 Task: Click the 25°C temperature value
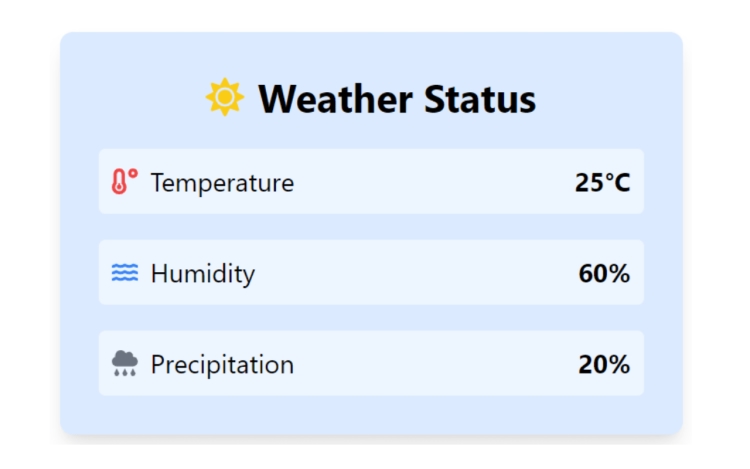coord(603,182)
